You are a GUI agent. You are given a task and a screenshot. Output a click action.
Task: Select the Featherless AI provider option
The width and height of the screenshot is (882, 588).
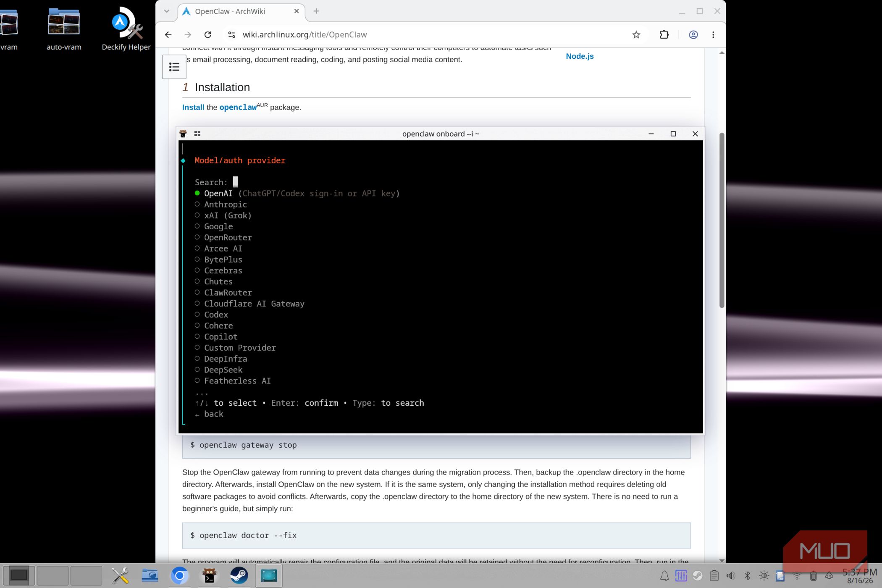(x=233, y=381)
